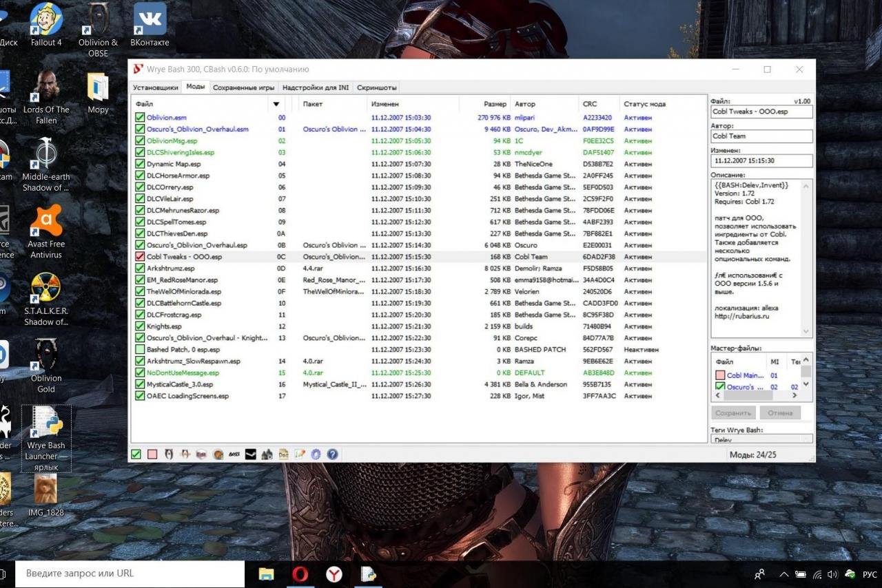
Task: Open the notepad-with-pencil status bar icon
Action: 300,454
